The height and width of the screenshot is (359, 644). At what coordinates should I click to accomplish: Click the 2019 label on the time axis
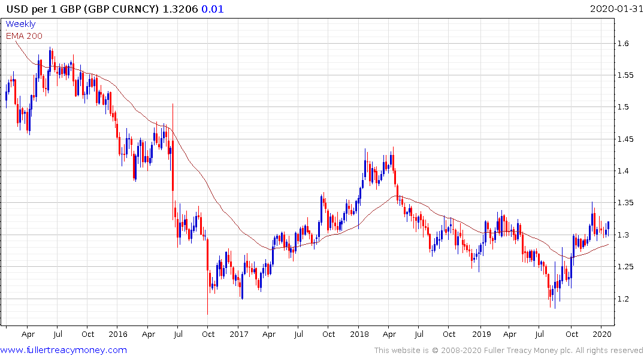point(482,334)
